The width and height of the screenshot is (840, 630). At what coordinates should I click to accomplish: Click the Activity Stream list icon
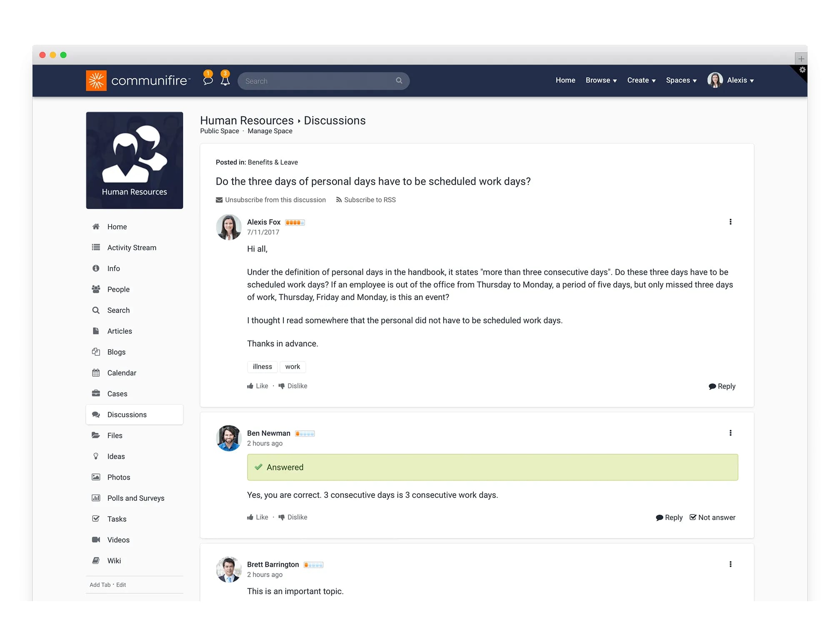96,247
